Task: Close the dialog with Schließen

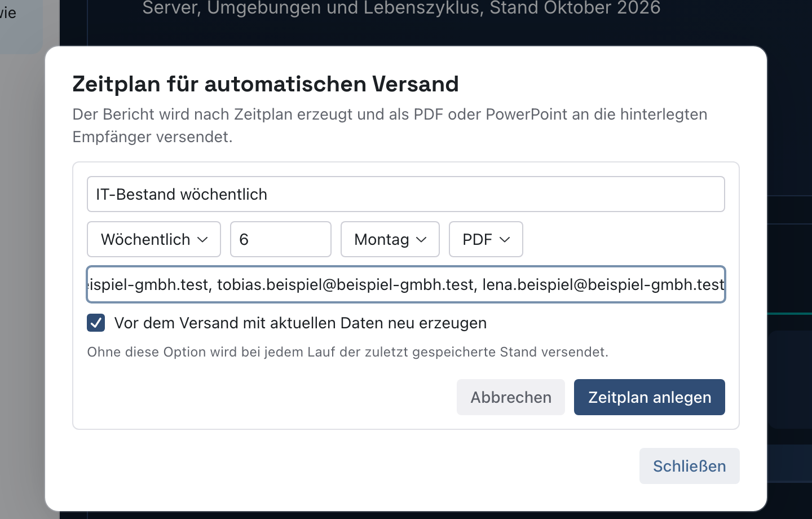Action: [x=689, y=466]
